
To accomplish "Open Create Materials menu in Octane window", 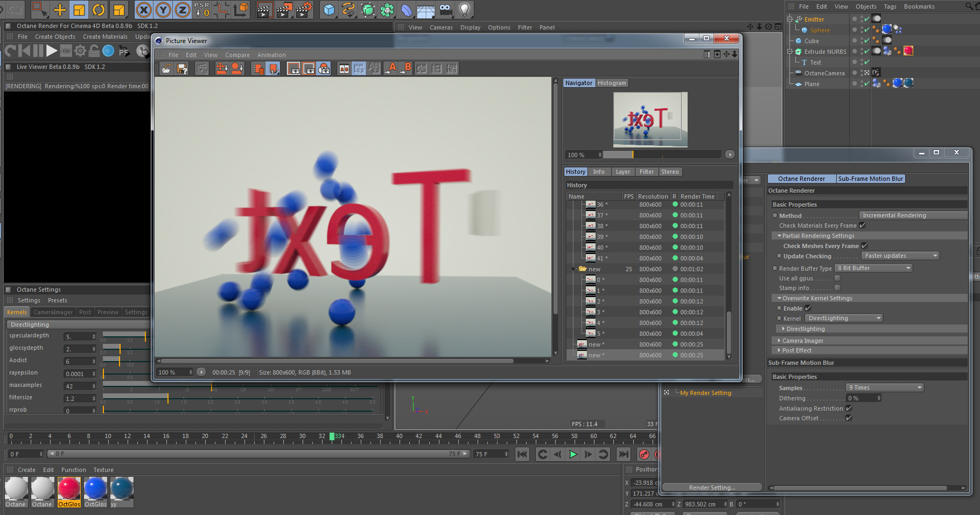I will click(x=105, y=37).
